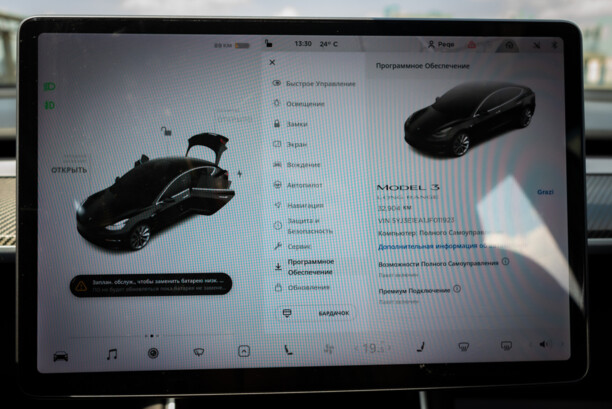The image size is (612, 409).
Task: Open the app launcher arrow-up icon
Action: click(x=244, y=351)
